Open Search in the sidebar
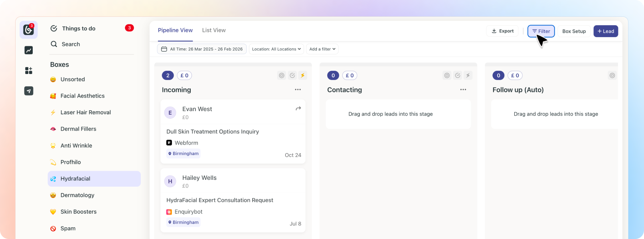 pyautogui.click(x=71, y=44)
